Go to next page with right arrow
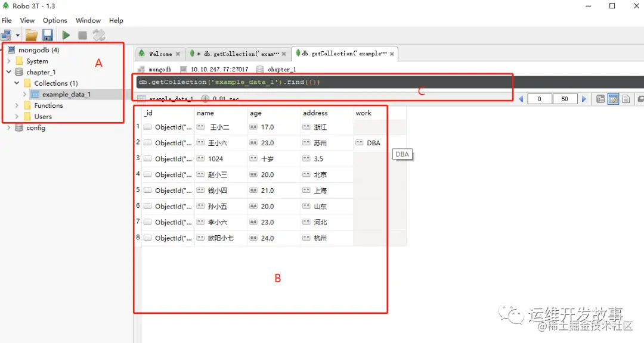 tap(584, 99)
